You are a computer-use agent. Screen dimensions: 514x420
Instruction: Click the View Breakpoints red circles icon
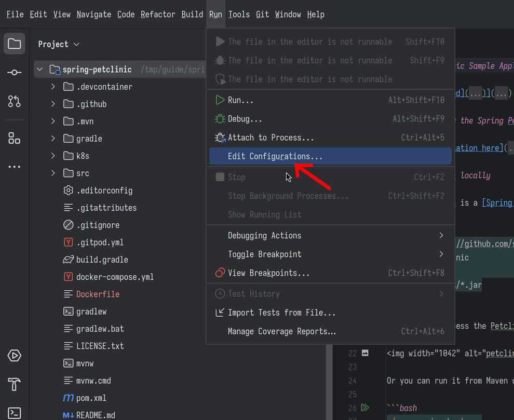pos(220,273)
